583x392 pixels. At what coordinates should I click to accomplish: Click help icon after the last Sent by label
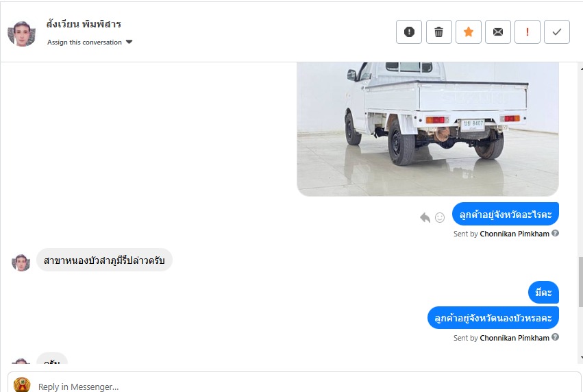[x=555, y=337]
